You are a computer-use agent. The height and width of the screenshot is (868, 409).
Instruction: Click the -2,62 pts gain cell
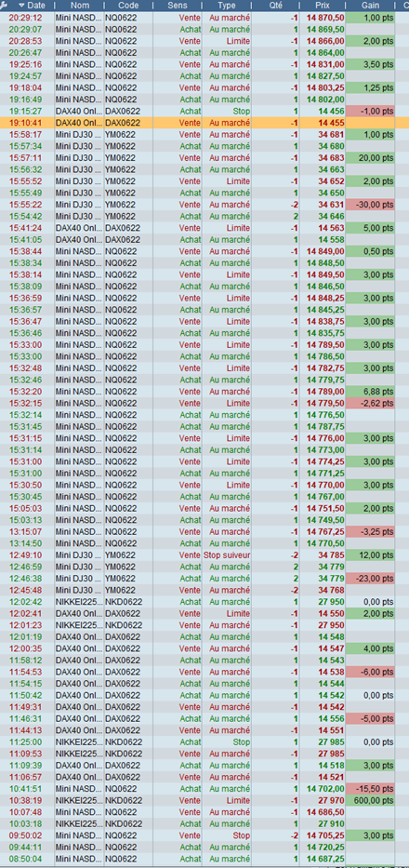[x=370, y=403]
